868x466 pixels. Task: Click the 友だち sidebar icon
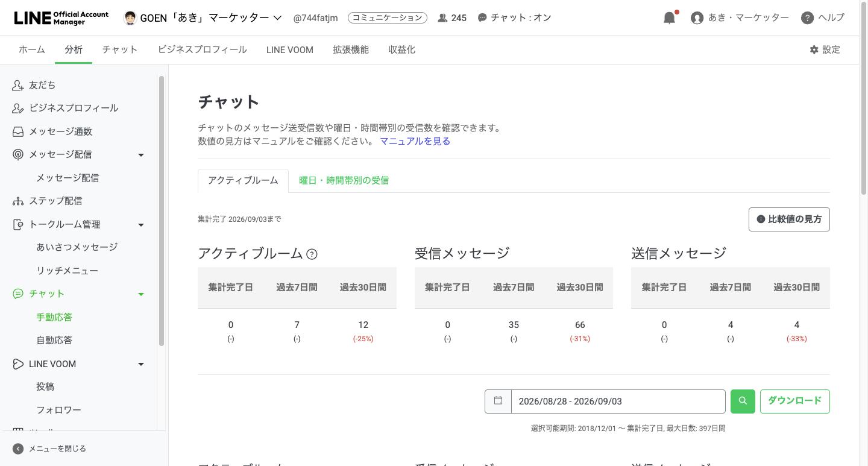[18, 86]
